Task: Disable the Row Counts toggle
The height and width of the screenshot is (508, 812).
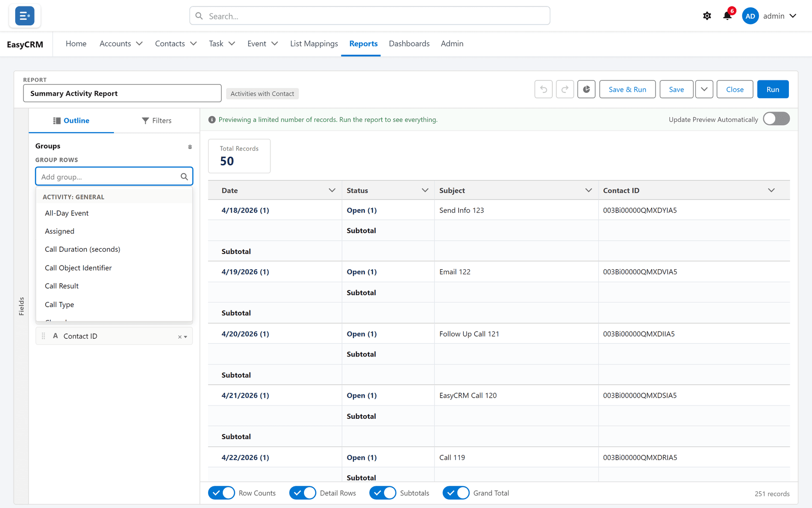Action: pyautogui.click(x=222, y=493)
